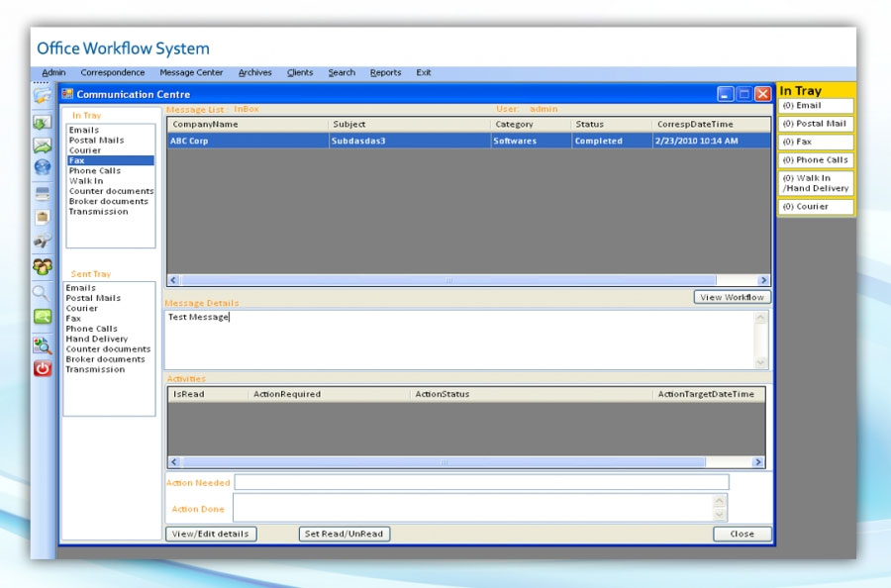
Task: Click the View Workflow button
Action: pyautogui.click(x=732, y=297)
